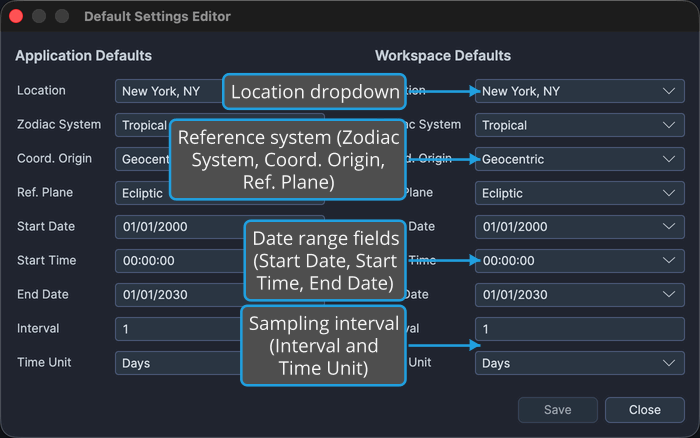The height and width of the screenshot is (438, 700).
Task: Click the Default Settings Editor window title
Action: [x=157, y=17]
